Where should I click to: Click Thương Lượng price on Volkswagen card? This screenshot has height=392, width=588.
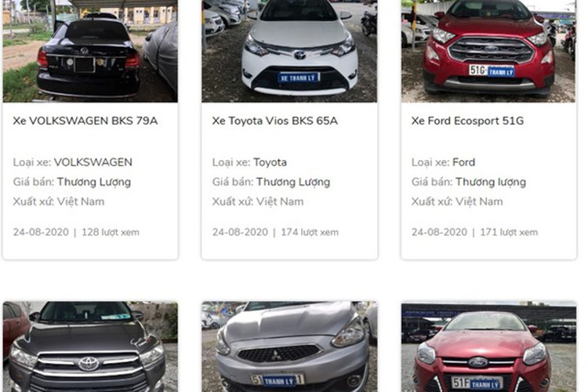click(x=94, y=183)
